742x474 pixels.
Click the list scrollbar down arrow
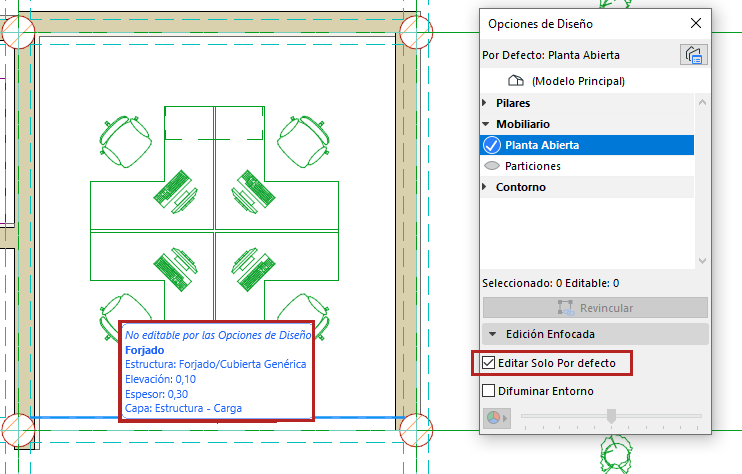tap(702, 261)
